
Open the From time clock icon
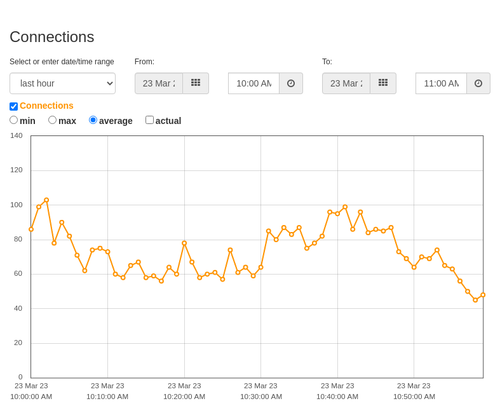[x=291, y=83]
